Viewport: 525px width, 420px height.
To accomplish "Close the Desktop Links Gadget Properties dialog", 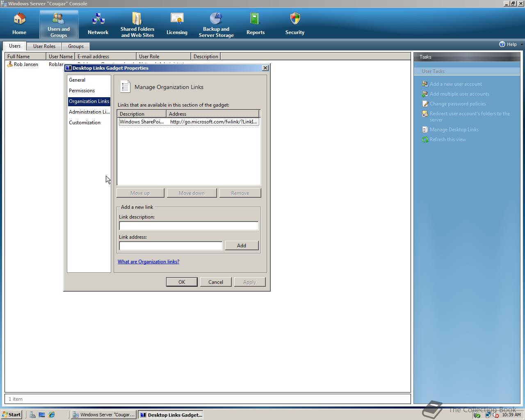I will click(265, 68).
